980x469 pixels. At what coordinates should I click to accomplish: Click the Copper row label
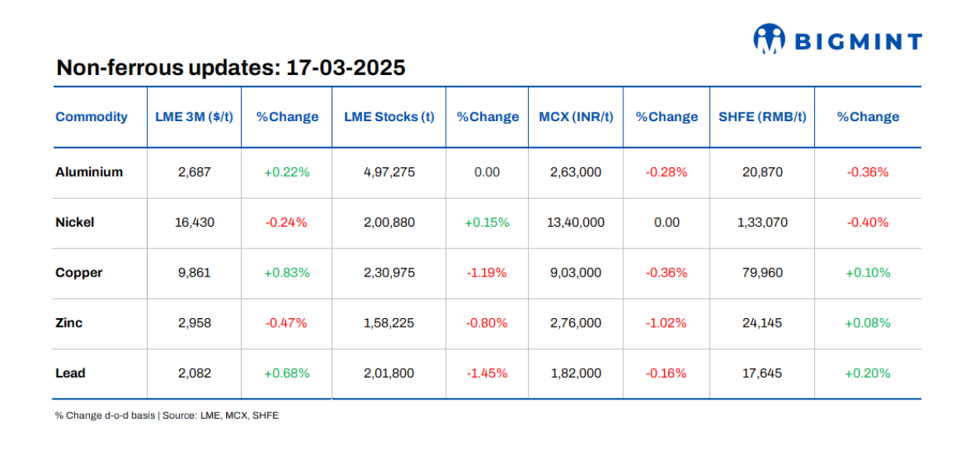[79, 273]
